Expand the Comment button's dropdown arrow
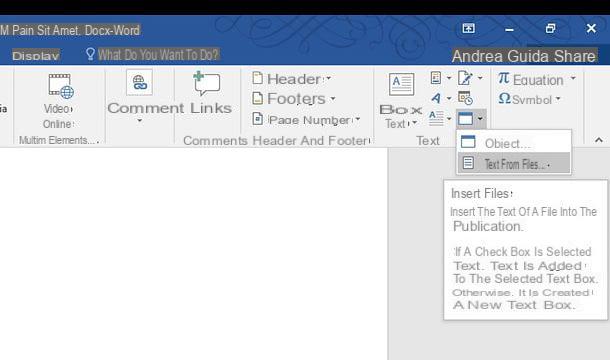The image size is (610, 360). pyautogui.click(x=140, y=121)
